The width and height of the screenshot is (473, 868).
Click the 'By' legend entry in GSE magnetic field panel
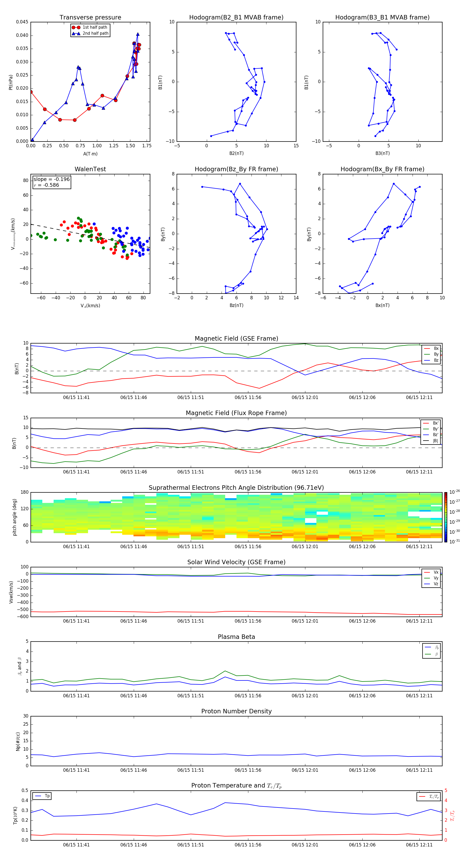pos(431,355)
